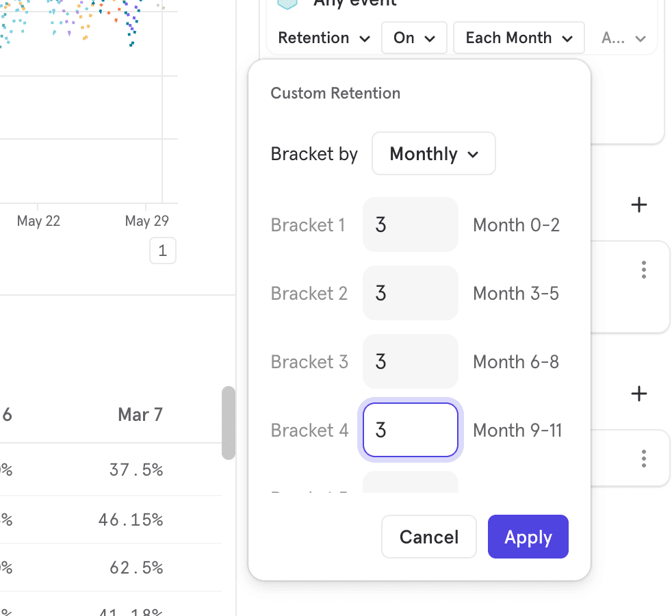
Task: Open the lower three-dot options menu
Action: point(643,459)
